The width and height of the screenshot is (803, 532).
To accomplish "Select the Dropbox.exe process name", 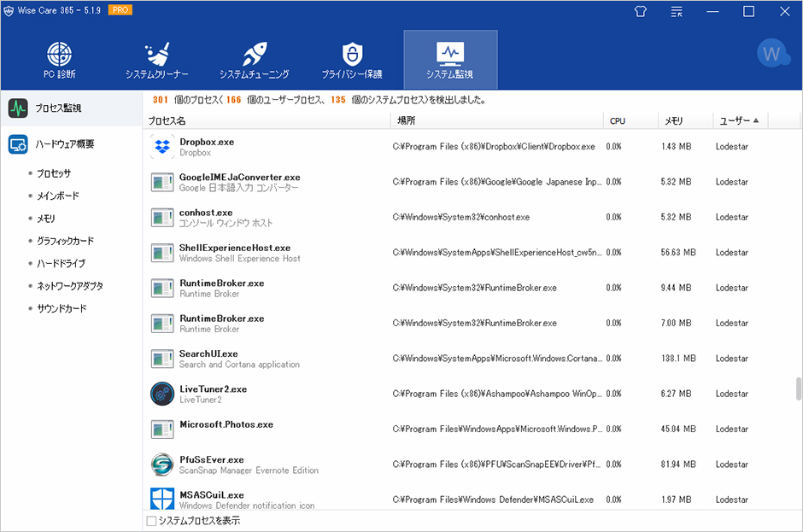I will click(207, 142).
